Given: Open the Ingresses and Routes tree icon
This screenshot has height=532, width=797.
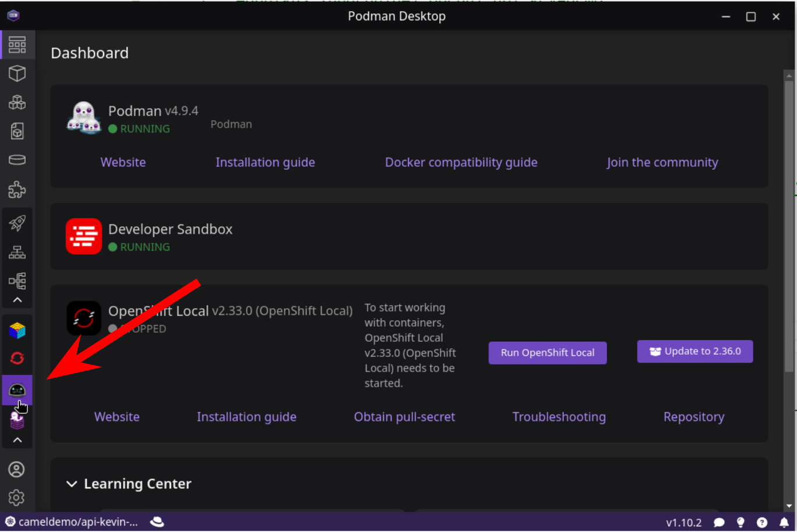Looking at the screenshot, I should pyautogui.click(x=17, y=281).
